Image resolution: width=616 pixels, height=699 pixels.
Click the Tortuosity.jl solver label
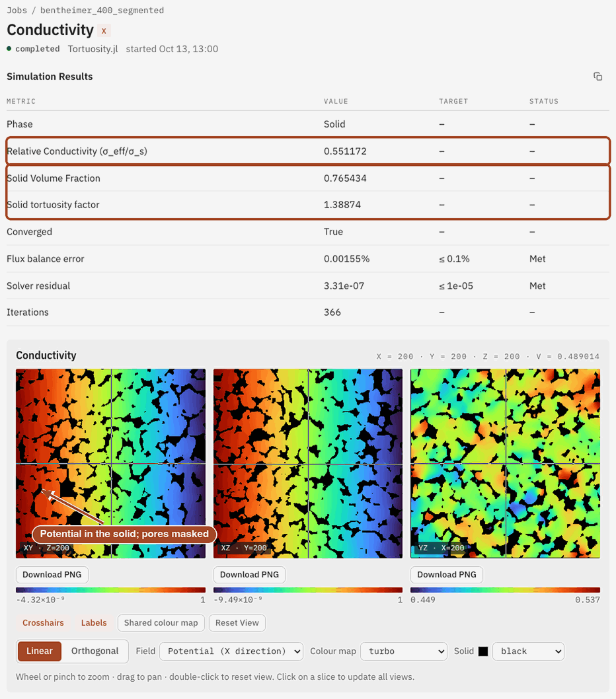[93, 49]
